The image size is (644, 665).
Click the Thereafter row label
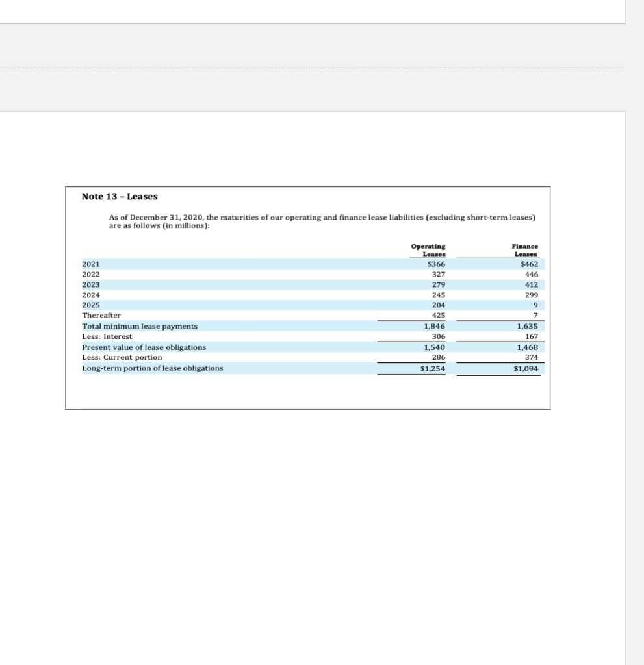coord(101,315)
